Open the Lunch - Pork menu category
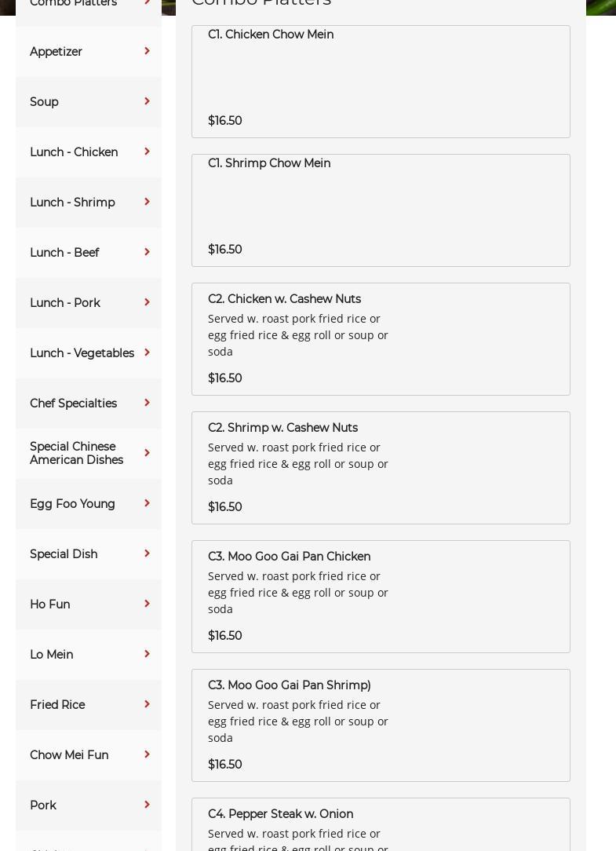Image resolution: width=616 pixels, height=851 pixels. tap(65, 303)
